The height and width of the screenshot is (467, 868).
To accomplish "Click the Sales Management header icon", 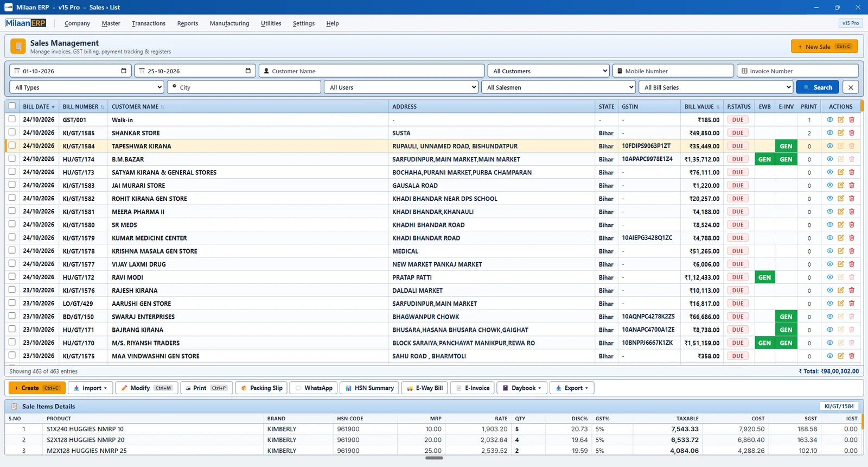I will pos(18,47).
